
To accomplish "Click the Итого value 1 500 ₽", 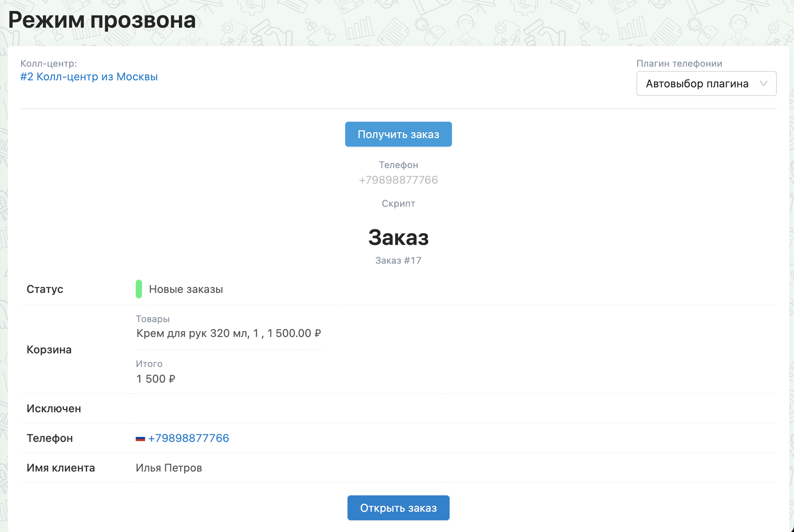I will (x=156, y=379).
